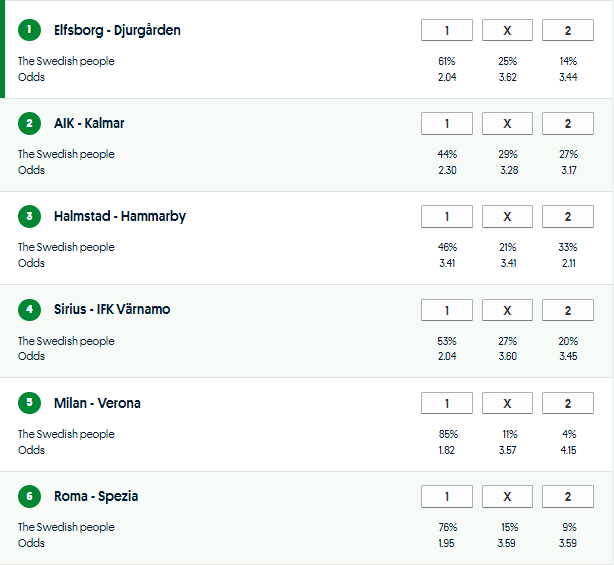Pick X for Sirius - IFK Värnamo
Image resolution: width=614 pixels, height=565 pixels.
[507, 310]
